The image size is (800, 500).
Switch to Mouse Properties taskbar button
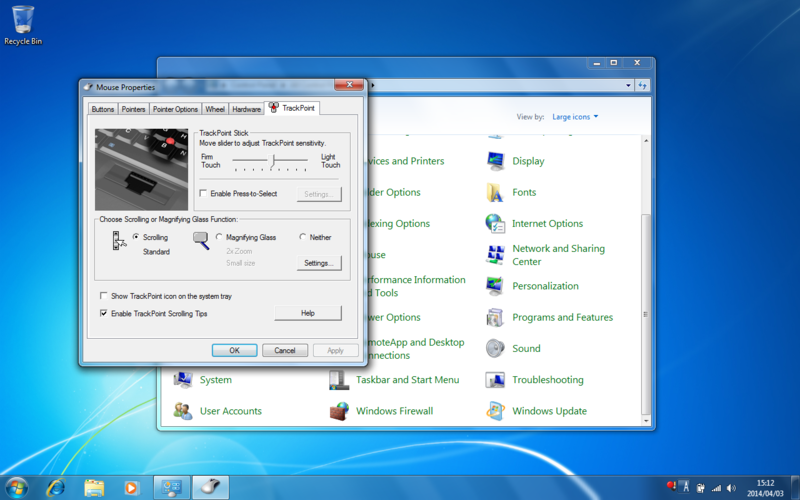(x=210, y=488)
